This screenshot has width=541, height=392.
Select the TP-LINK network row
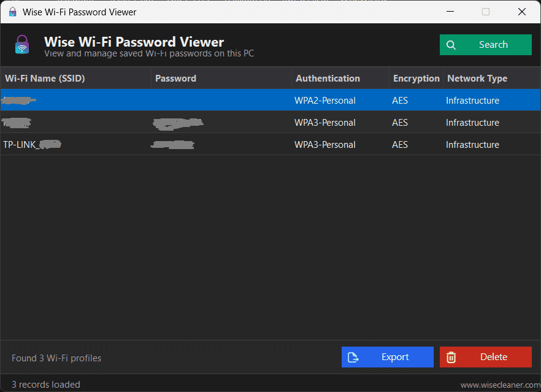(x=270, y=145)
